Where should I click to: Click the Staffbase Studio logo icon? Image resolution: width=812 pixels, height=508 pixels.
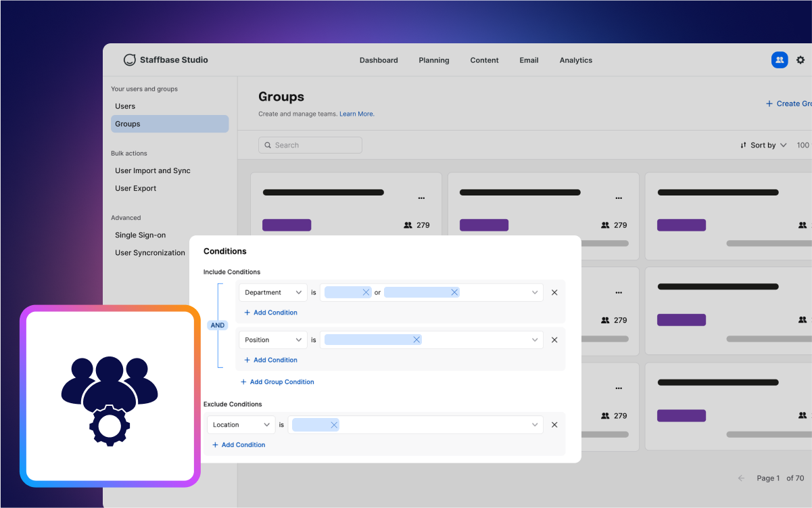pyautogui.click(x=130, y=60)
